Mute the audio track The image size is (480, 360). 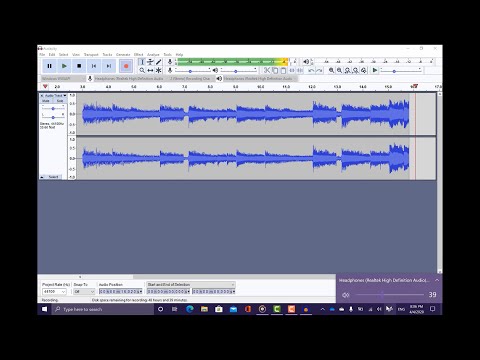pyautogui.click(x=46, y=101)
